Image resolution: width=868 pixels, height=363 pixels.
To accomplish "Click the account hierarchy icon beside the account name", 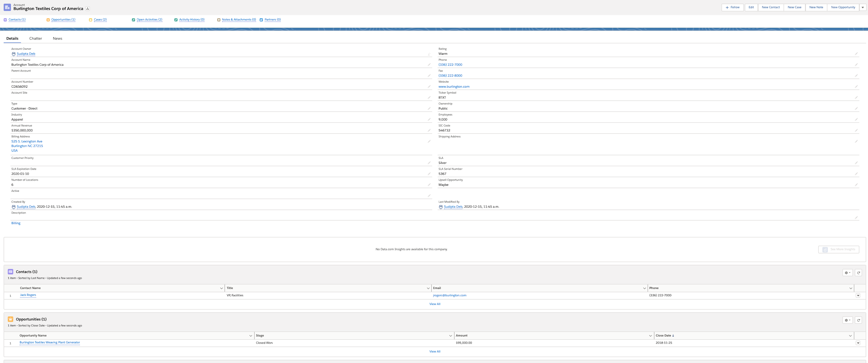I will tap(87, 9).
